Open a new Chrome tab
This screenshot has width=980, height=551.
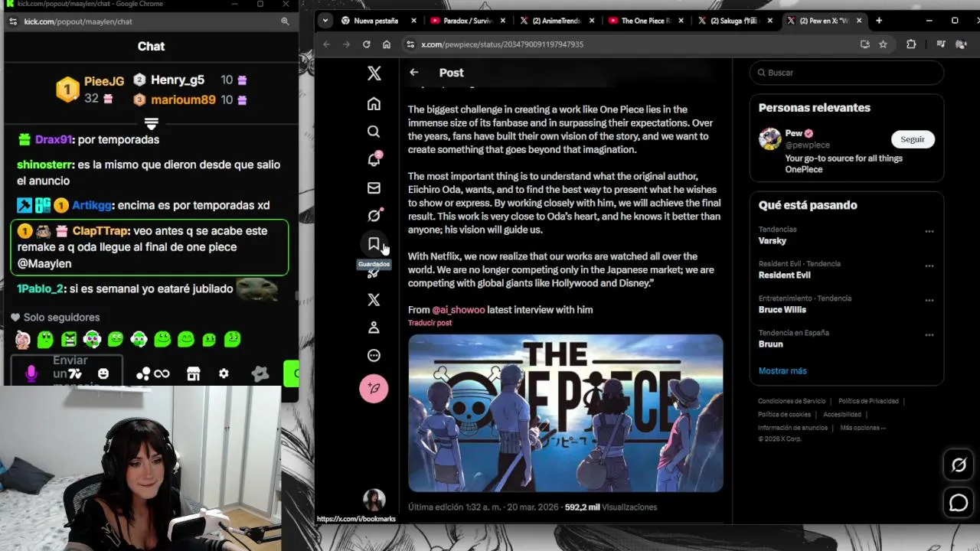click(879, 21)
